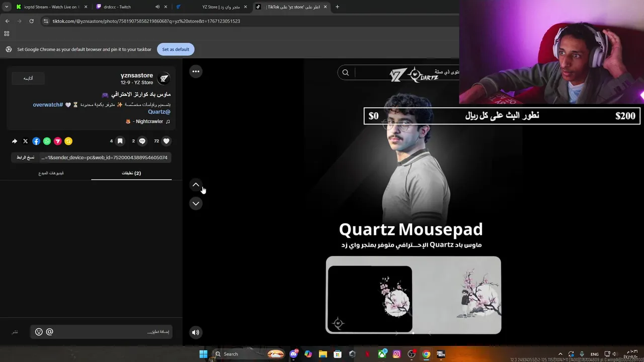The image size is (644, 362).
Task: Open Microsoft Store from the taskbar
Action: pyautogui.click(x=337, y=354)
